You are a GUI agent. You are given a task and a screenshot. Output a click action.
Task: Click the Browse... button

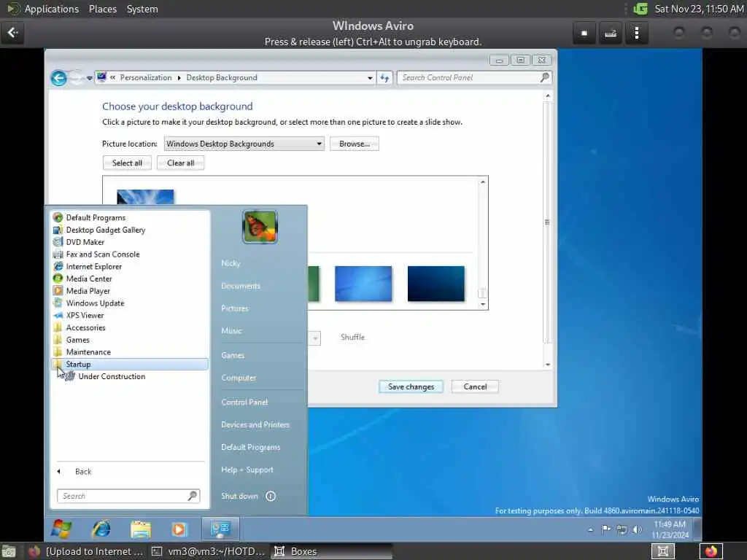(355, 144)
